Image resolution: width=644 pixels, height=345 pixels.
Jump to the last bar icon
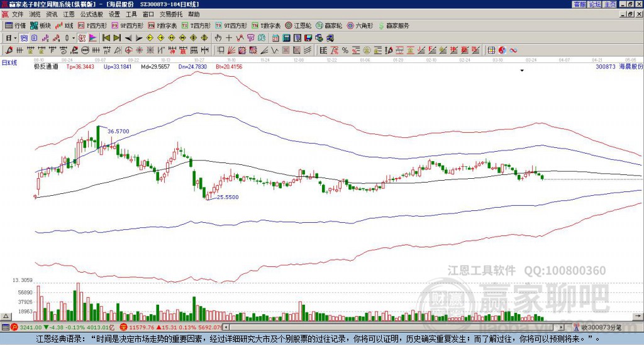coord(117,38)
